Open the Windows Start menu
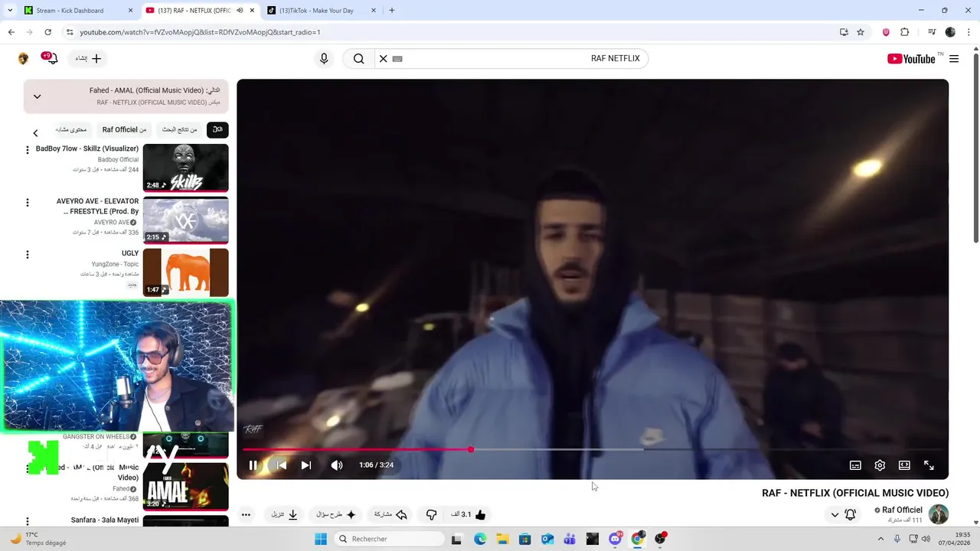980x551 pixels. (x=320, y=539)
